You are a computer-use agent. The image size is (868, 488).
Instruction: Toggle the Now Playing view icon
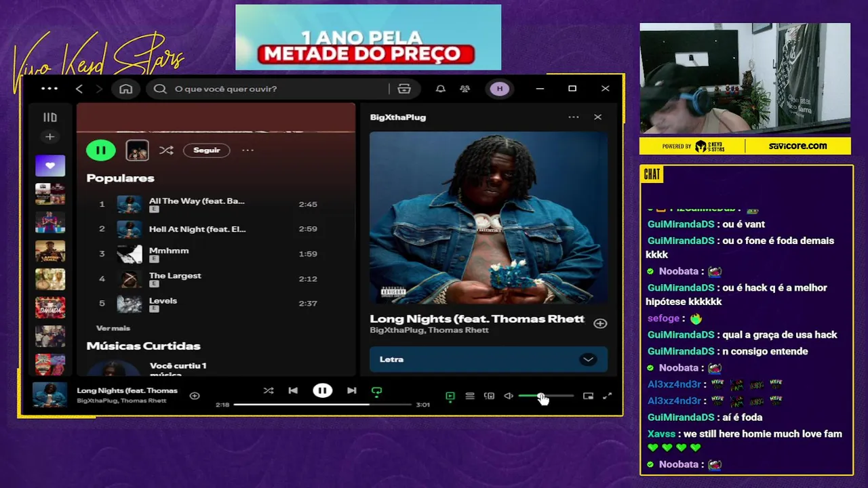[x=450, y=396]
